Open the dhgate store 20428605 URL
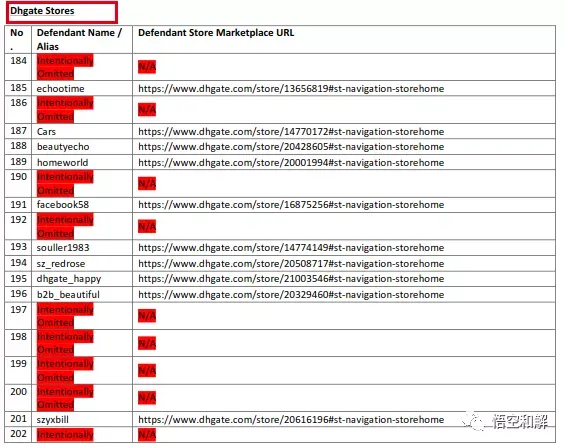Image resolution: width=565 pixels, height=447 pixels. coord(291,147)
